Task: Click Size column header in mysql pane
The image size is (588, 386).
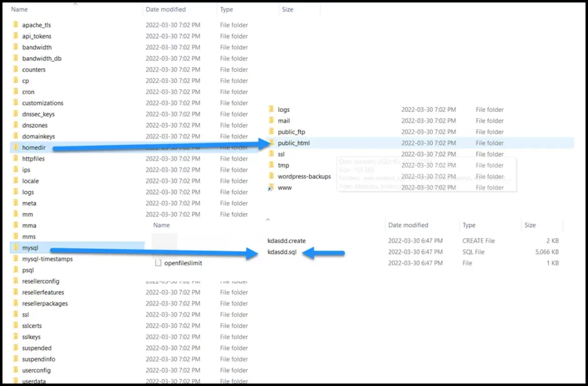Action: click(x=529, y=225)
